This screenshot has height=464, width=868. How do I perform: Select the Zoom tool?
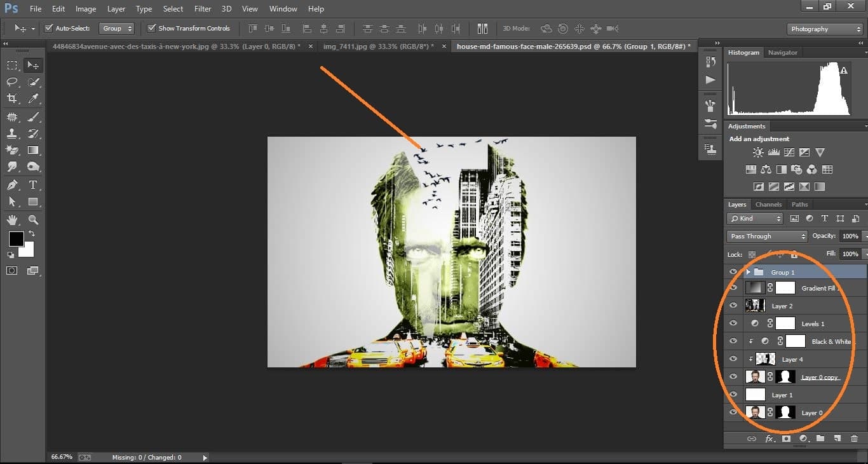pyautogui.click(x=33, y=219)
